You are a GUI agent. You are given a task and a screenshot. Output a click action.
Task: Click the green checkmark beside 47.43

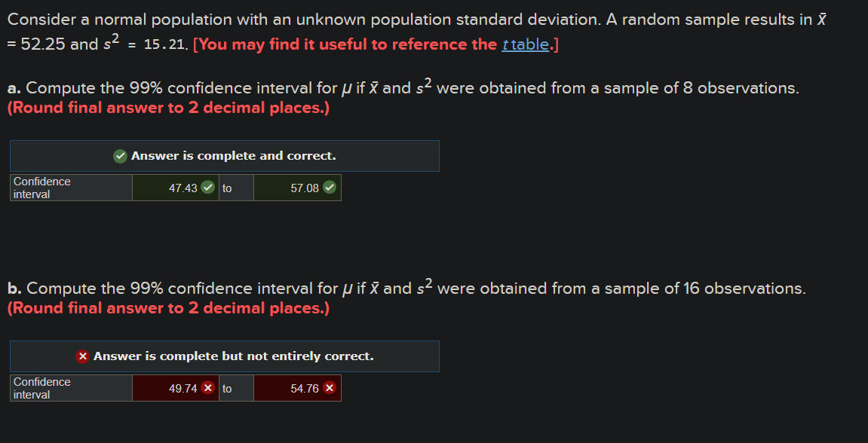point(207,188)
